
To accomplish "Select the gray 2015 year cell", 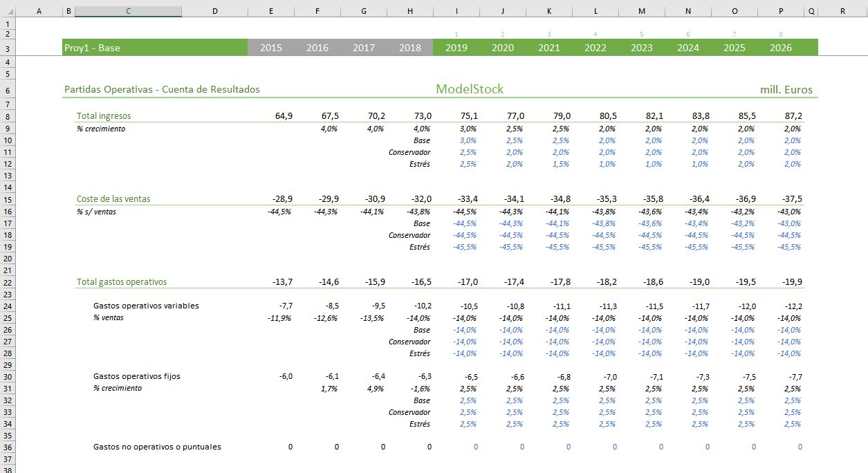I will pos(270,48).
